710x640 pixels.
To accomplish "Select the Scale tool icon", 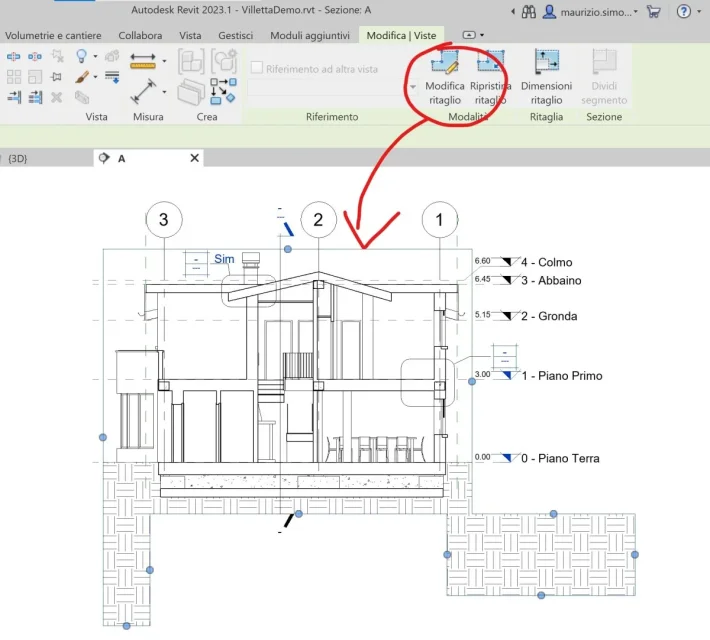I will tap(35, 77).
